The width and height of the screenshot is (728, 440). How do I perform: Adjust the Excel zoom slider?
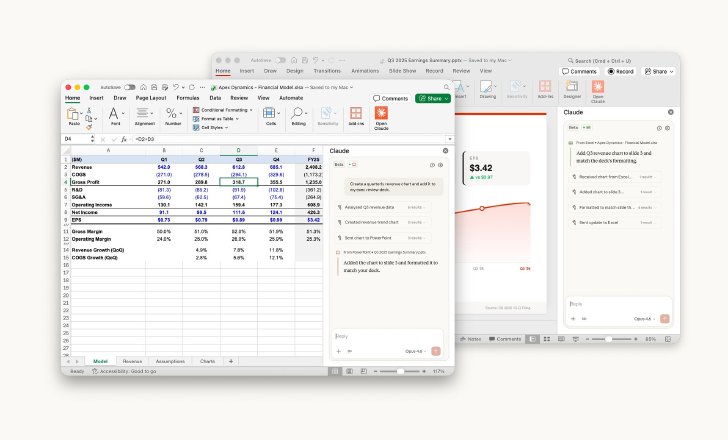pyautogui.click(x=401, y=371)
